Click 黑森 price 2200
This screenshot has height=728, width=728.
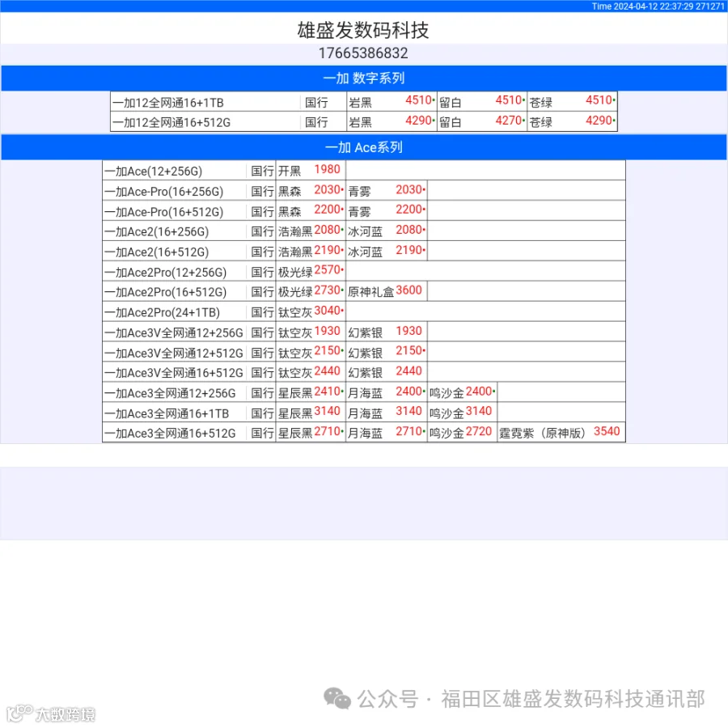(328, 210)
